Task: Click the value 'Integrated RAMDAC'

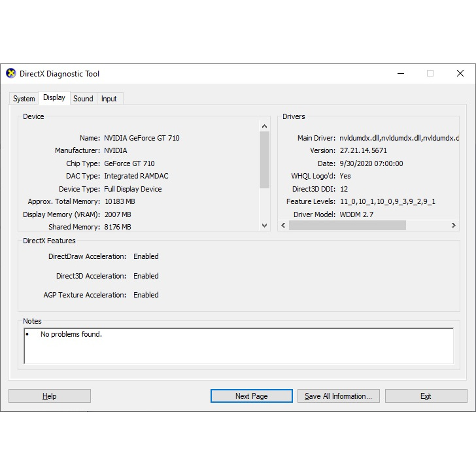Action: click(136, 176)
